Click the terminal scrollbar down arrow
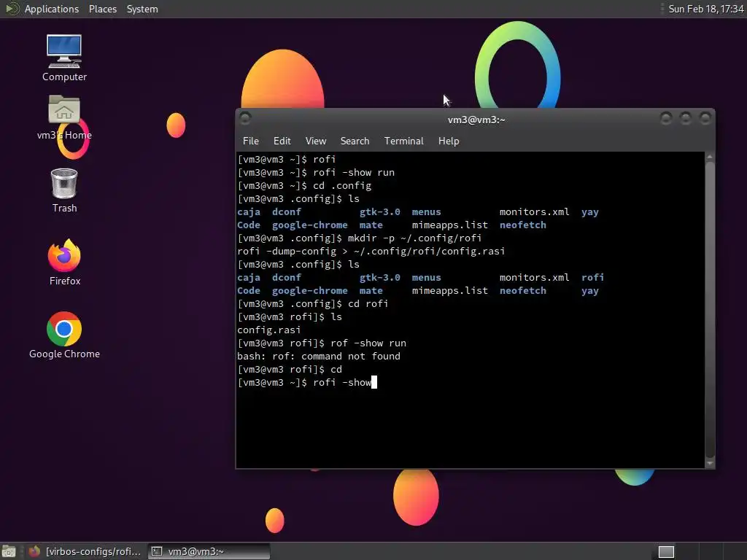The width and height of the screenshot is (747, 560). click(710, 463)
